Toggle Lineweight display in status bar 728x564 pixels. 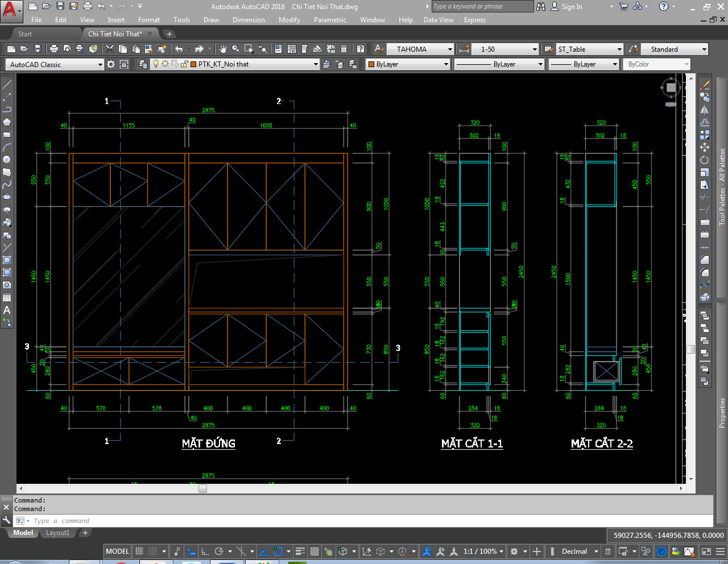(300, 551)
